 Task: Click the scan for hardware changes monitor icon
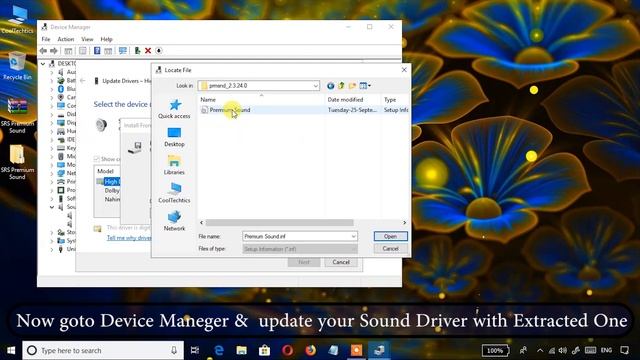click(122, 51)
